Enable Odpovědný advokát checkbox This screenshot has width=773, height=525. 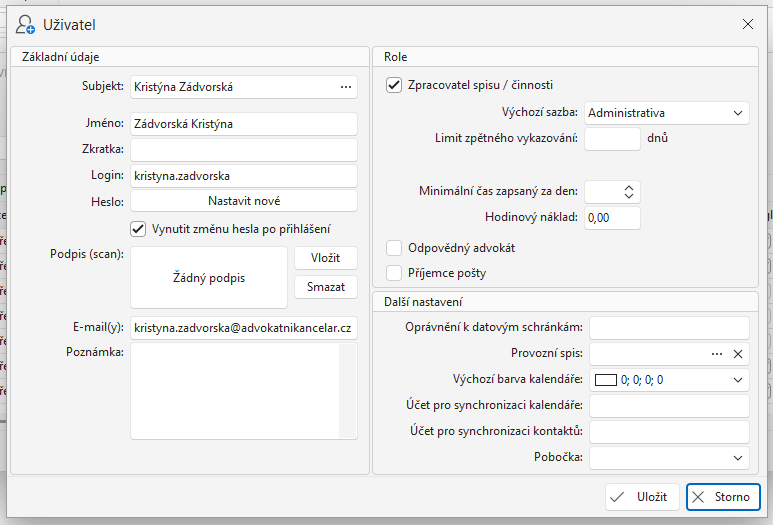click(x=394, y=247)
